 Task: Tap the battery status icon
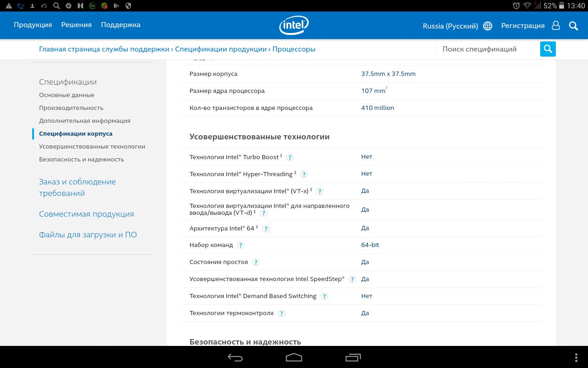point(562,6)
